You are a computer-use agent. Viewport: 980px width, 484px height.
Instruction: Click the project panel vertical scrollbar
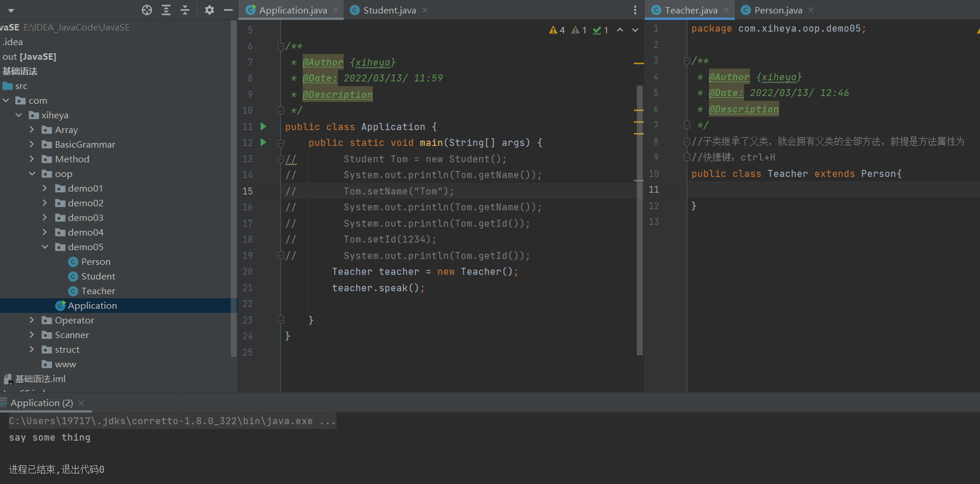pyautogui.click(x=234, y=188)
